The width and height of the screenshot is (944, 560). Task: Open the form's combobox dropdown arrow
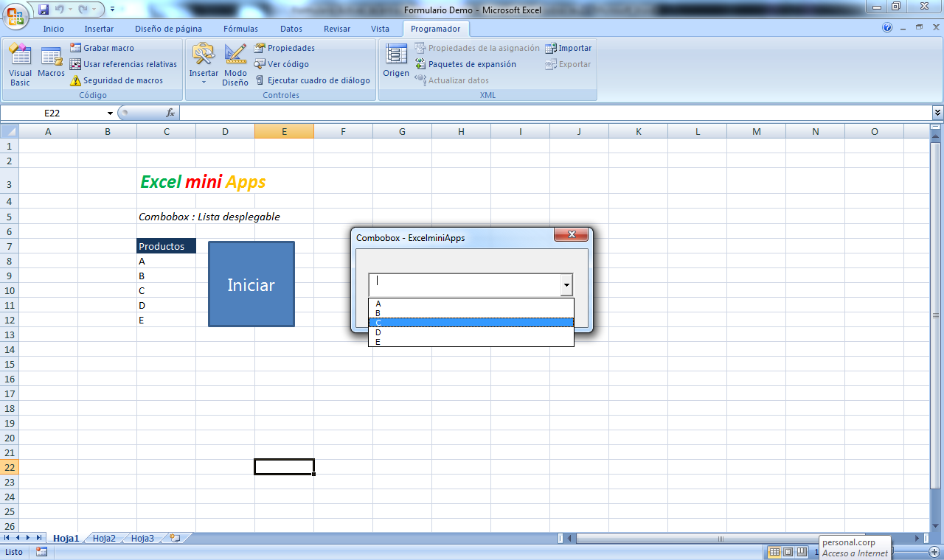(566, 285)
